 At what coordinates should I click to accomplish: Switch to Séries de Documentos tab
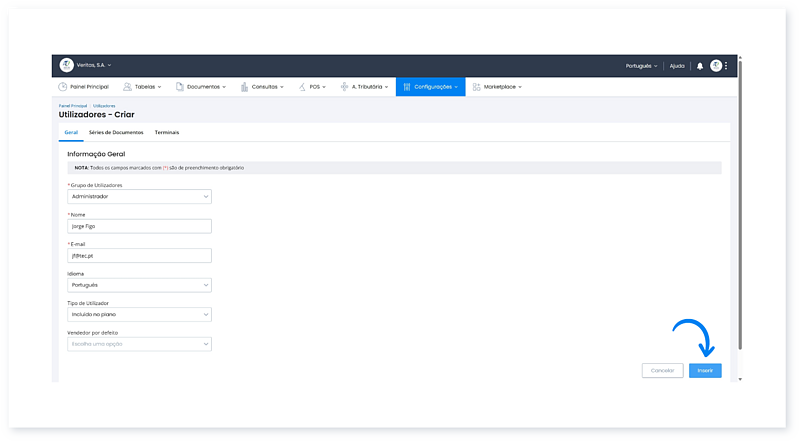pos(116,133)
